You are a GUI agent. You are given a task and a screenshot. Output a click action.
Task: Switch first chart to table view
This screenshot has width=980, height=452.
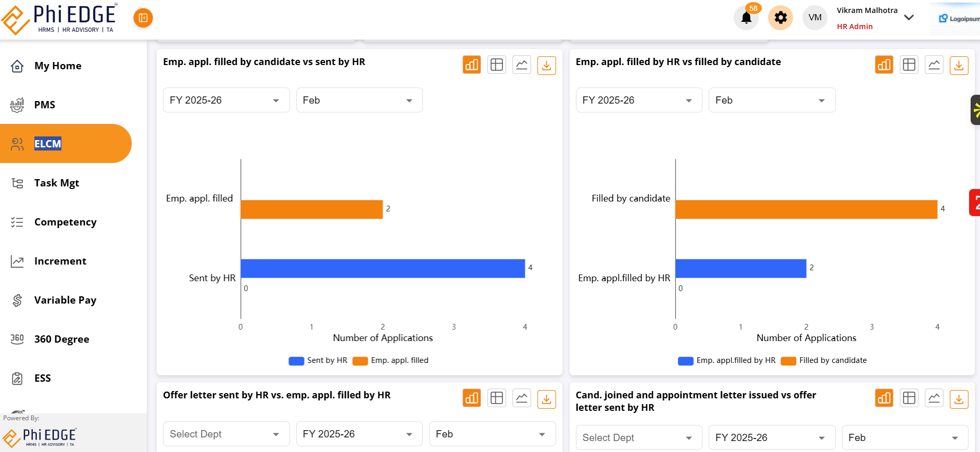click(496, 65)
